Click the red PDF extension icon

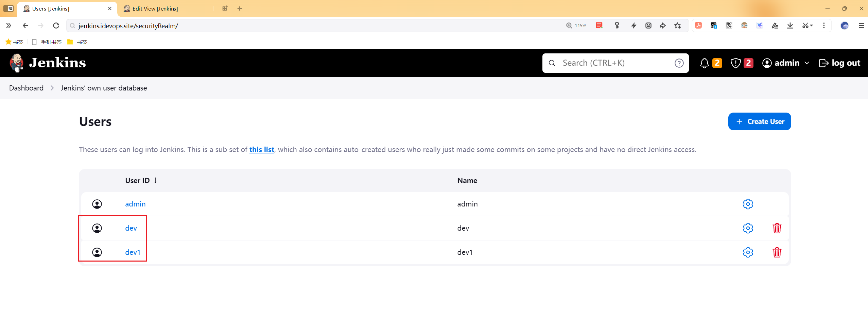pos(698,26)
